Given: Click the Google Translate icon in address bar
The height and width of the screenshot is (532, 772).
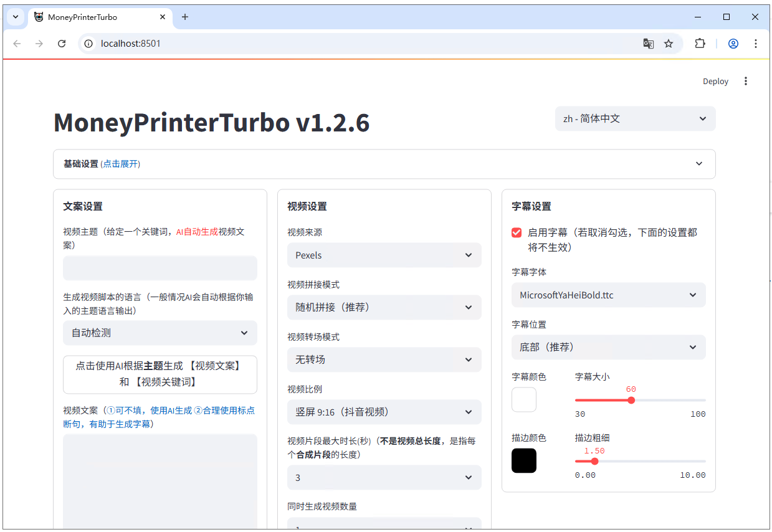Looking at the screenshot, I should coord(649,44).
